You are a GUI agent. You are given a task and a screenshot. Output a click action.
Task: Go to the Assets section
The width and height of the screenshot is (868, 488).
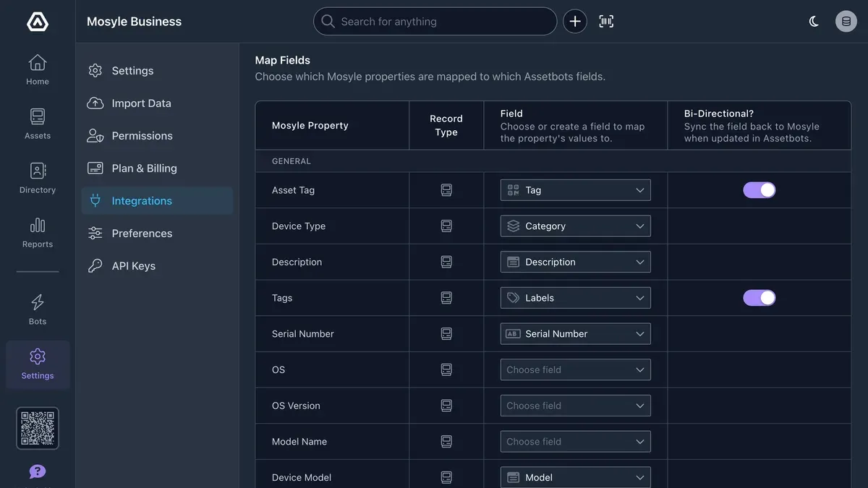38,124
